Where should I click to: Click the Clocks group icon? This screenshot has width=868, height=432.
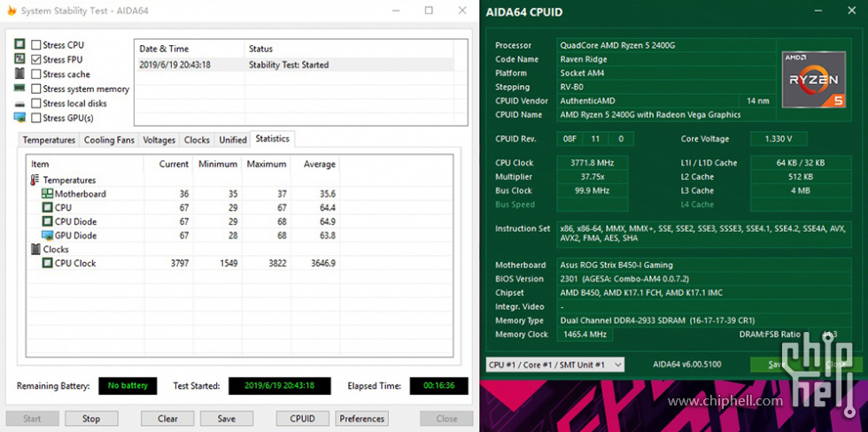click(x=35, y=249)
